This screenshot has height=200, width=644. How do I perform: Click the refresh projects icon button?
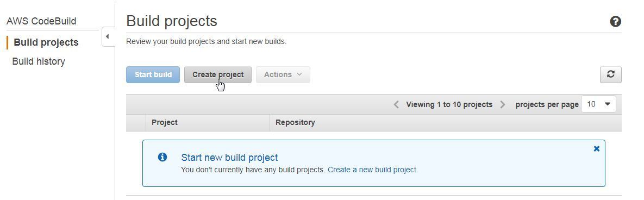611,75
